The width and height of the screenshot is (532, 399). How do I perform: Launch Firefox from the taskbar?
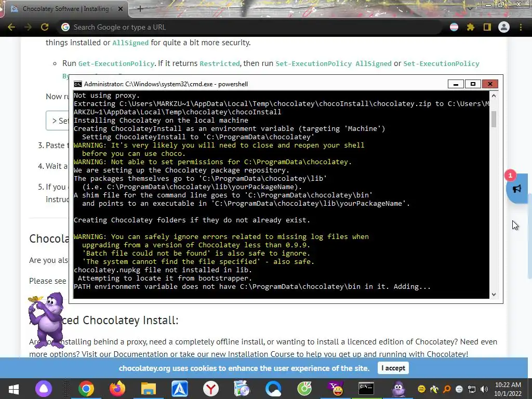(117, 389)
